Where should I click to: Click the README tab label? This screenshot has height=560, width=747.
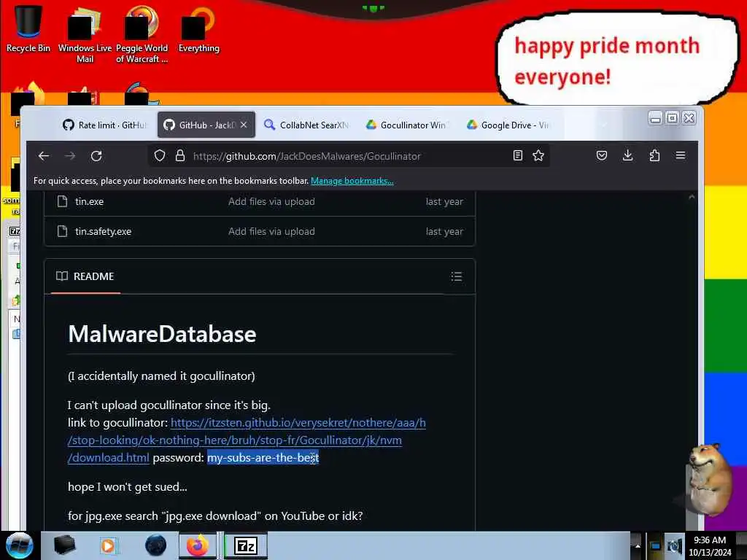(x=94, y=276)
